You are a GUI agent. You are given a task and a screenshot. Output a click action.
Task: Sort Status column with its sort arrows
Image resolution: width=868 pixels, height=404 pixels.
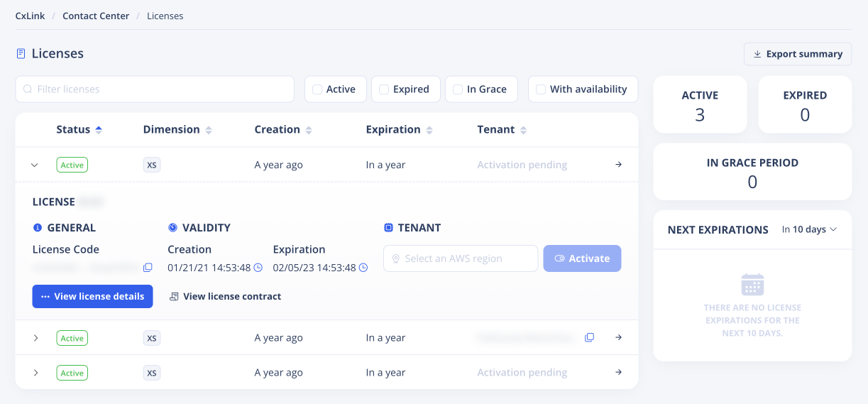[99, 130]
